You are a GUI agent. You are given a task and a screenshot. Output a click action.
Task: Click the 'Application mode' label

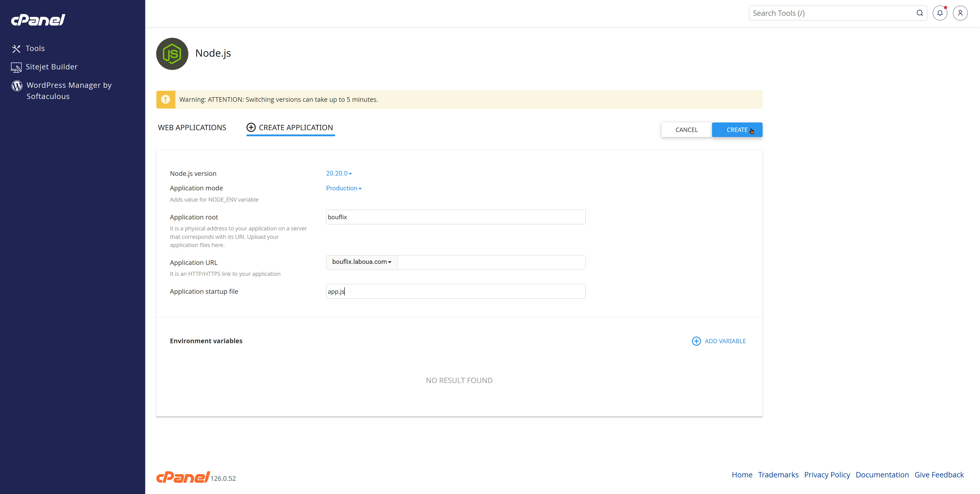[x=196, y=188]
